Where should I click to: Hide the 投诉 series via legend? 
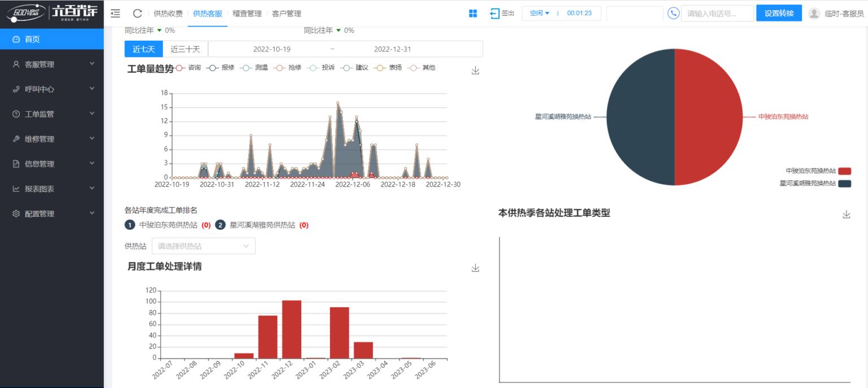pos(322,68)
